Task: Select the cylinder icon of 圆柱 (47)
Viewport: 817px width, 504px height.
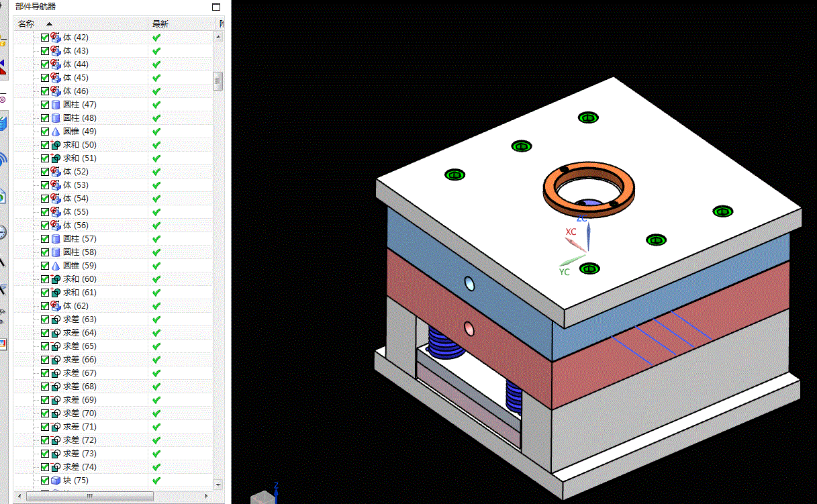Action: [56, 105]
